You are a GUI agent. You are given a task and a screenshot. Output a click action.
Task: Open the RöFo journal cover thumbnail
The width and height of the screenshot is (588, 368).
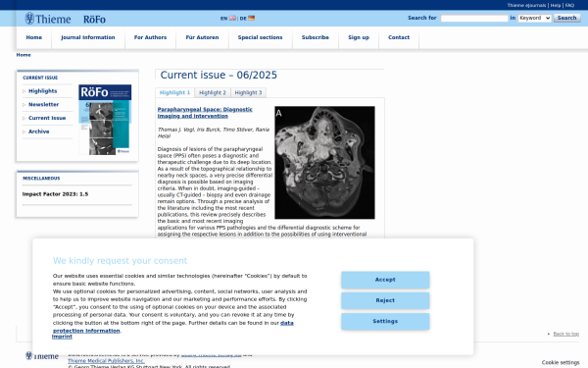click(105, 120)
